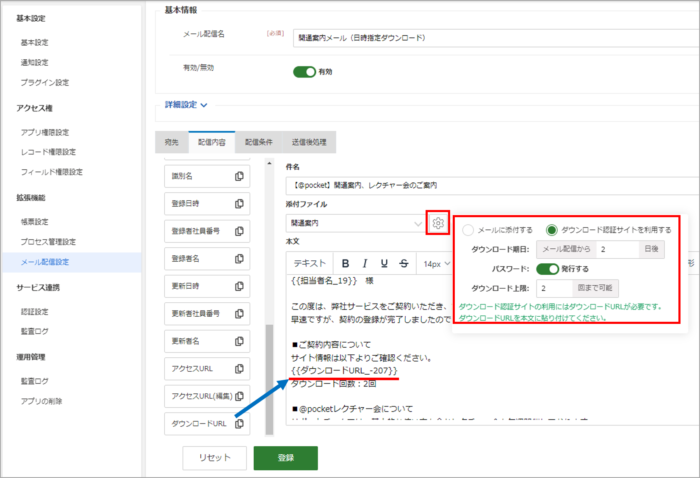Copy the 登録者社員番号 field placeholder
The image size is (700, 478).
[239, 231]
